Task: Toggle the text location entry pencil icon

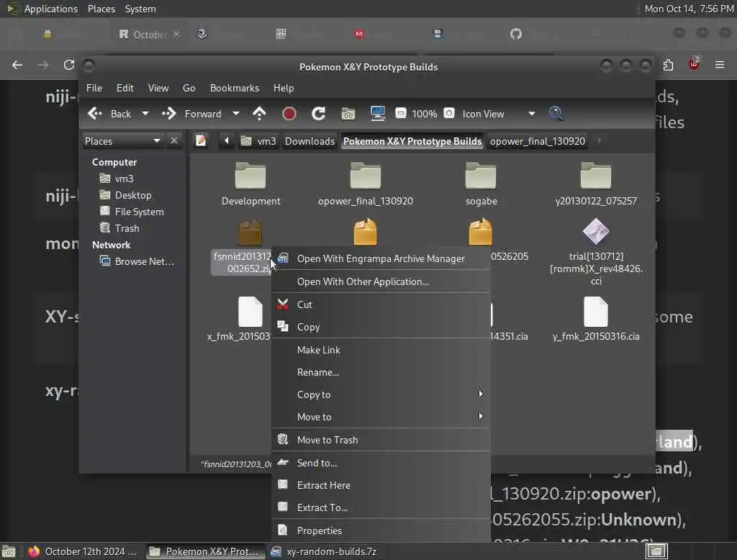Action: (x=202, y=140)
